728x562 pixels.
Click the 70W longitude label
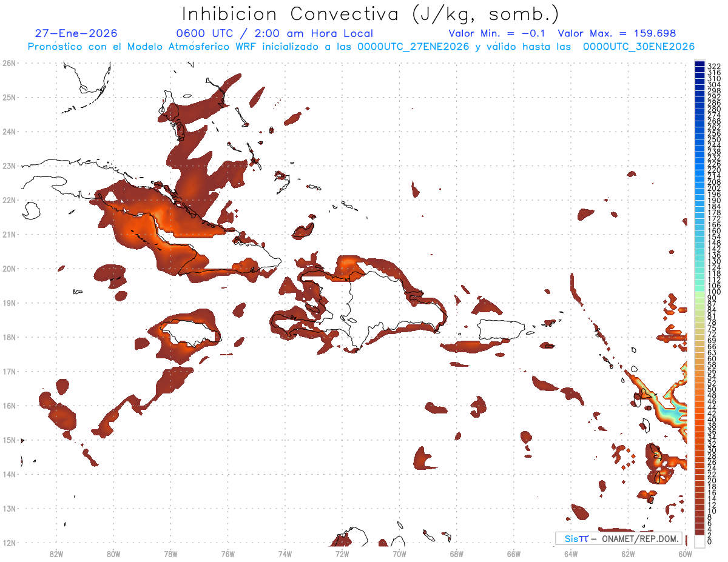(399, 554)
